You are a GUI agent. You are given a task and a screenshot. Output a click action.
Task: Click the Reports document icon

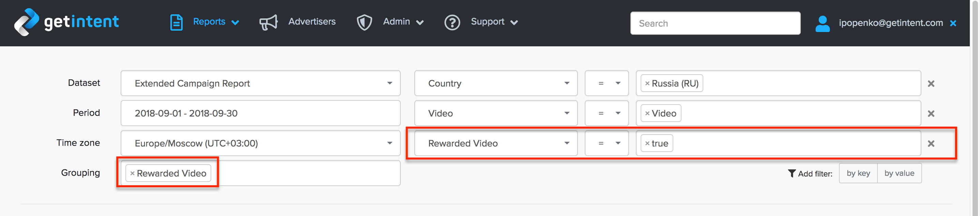click(x=176, y=22)
